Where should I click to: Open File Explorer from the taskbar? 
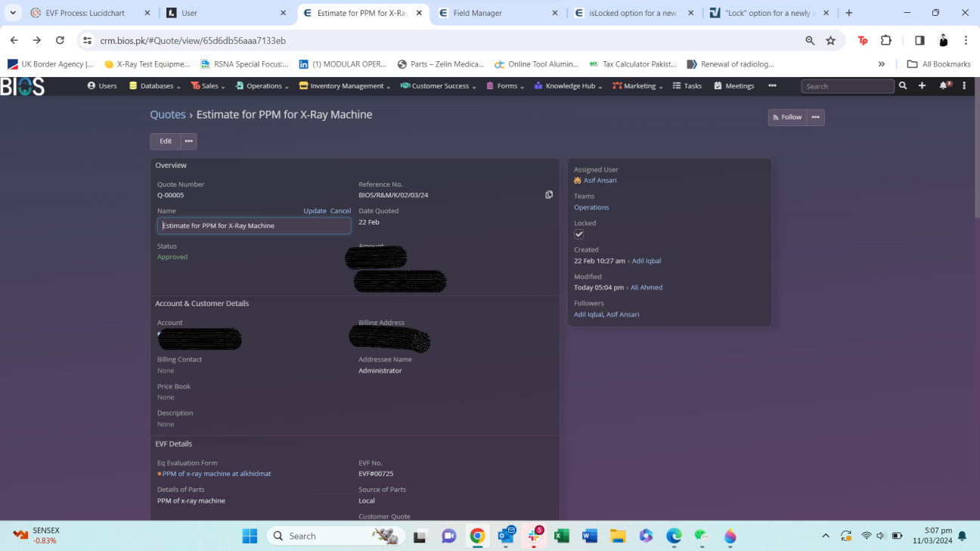(618, 536)
